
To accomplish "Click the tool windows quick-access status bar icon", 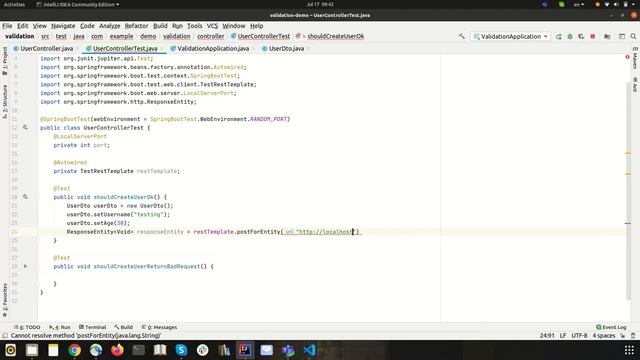I will pos(5,336).
